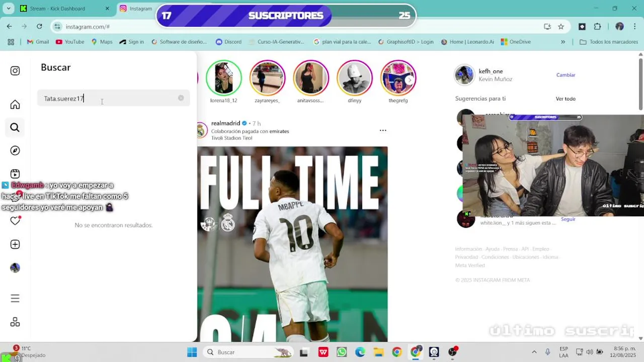This screenshot has height=362, width=644.
Task: Click the emirates partner link
Action: click(279, 131)
